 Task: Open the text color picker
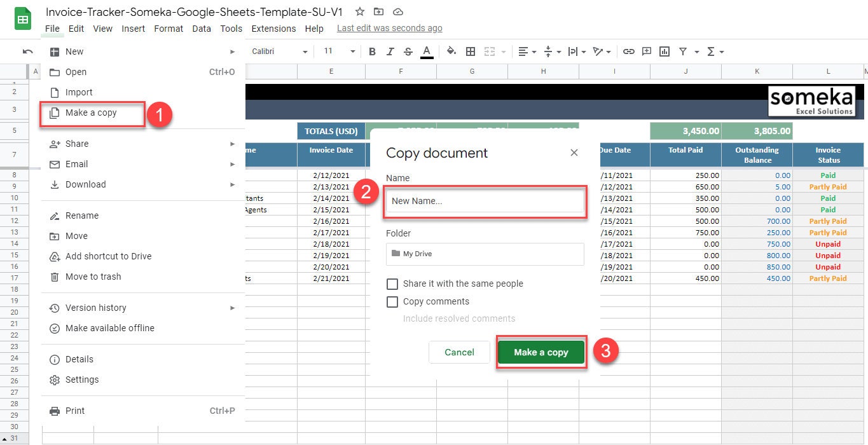(427, 51)
